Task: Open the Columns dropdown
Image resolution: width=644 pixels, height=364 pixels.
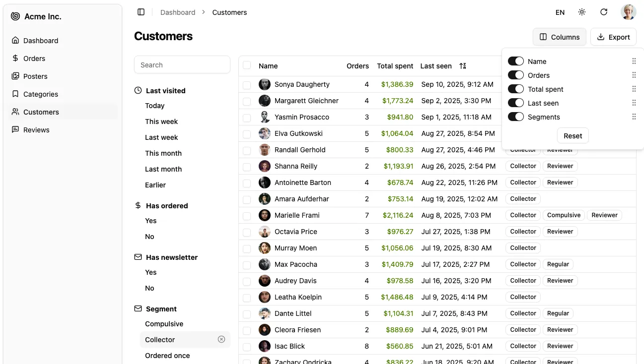Action: pyautogui.click(x=559, y=37)
